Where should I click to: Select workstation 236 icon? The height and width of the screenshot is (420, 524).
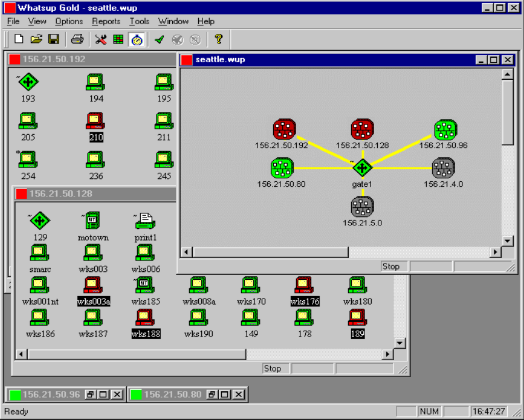[x=95, y=160]
